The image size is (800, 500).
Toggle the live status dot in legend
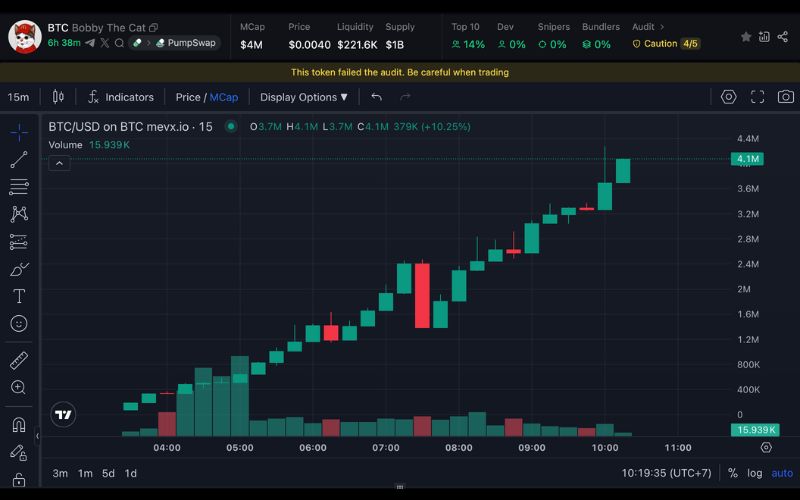point(231,126)
